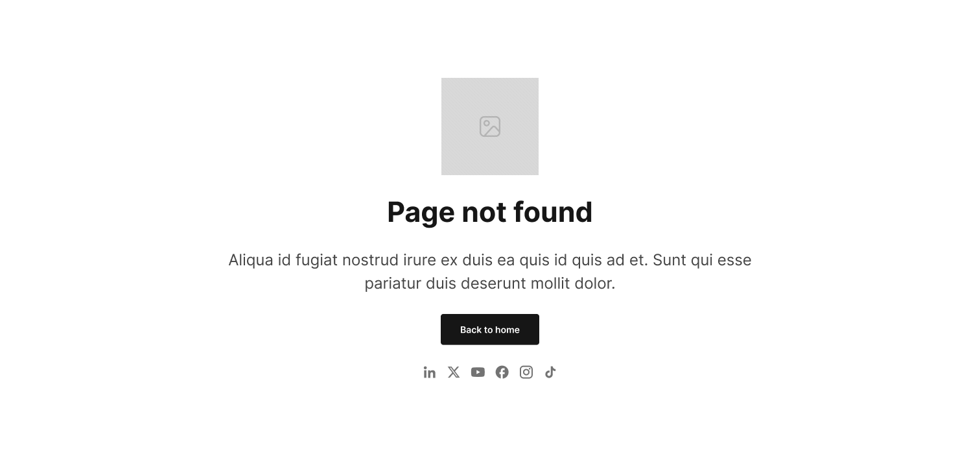Click the Back to home button
This screenshot has width=980, height=458.
(490, 330)
